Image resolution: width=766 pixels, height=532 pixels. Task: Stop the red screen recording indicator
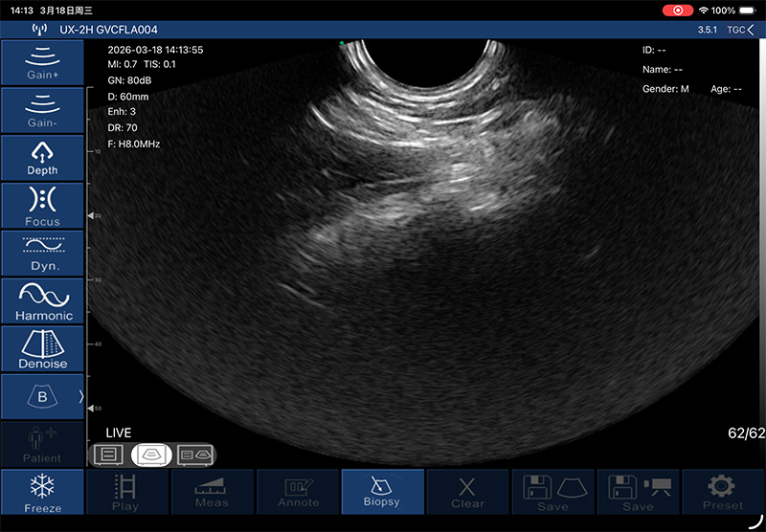(679, 10)
